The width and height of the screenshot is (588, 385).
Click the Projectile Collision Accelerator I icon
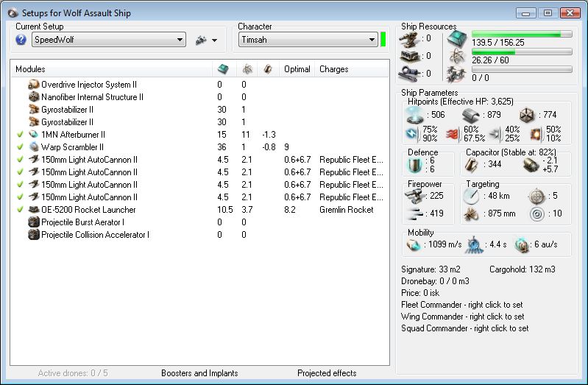pyautogui.click(x=34, y=235)
